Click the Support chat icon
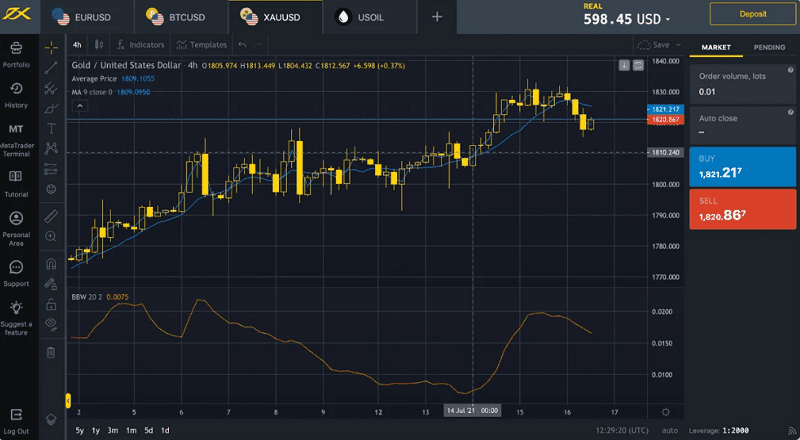800x440 pixels. (16, 272)
